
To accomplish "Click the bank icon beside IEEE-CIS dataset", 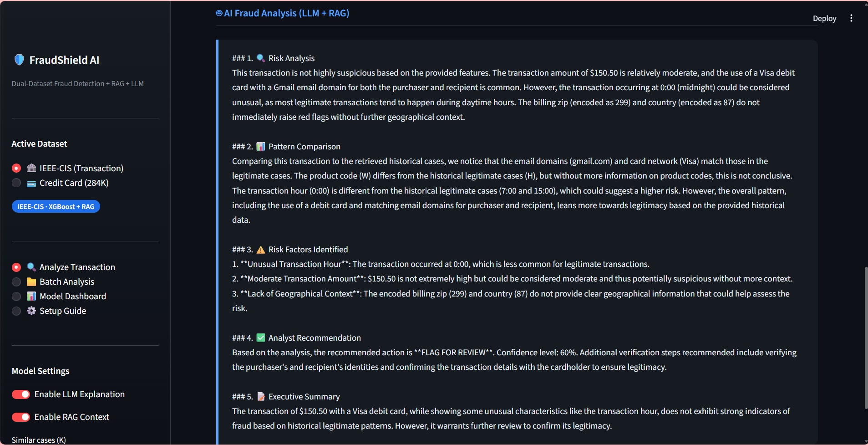I will (31, 168).
